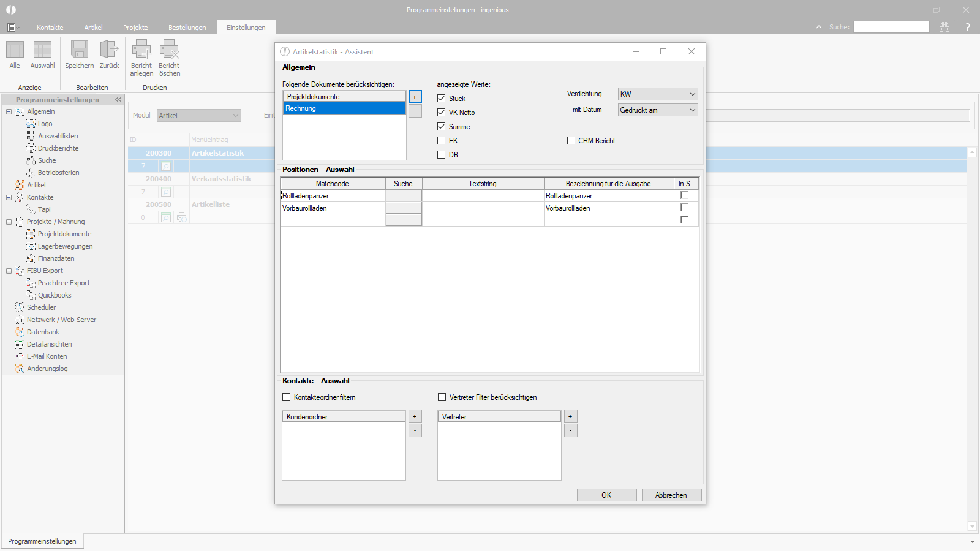Collapse the Kontakte tree node
Image resolution: width=980 pixels, height=551 pixels.
click(x=9, y=197)
